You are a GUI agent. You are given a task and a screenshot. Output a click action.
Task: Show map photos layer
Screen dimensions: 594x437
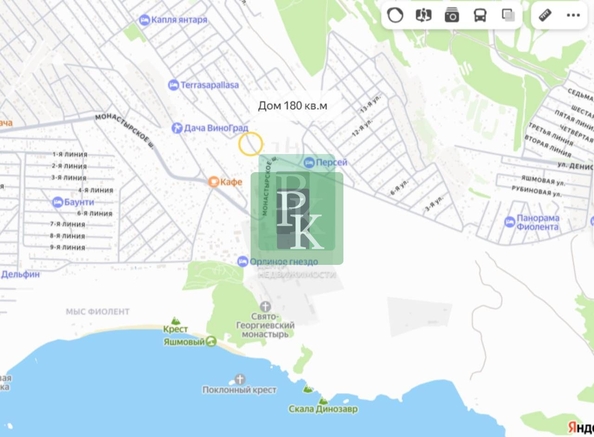452,16
